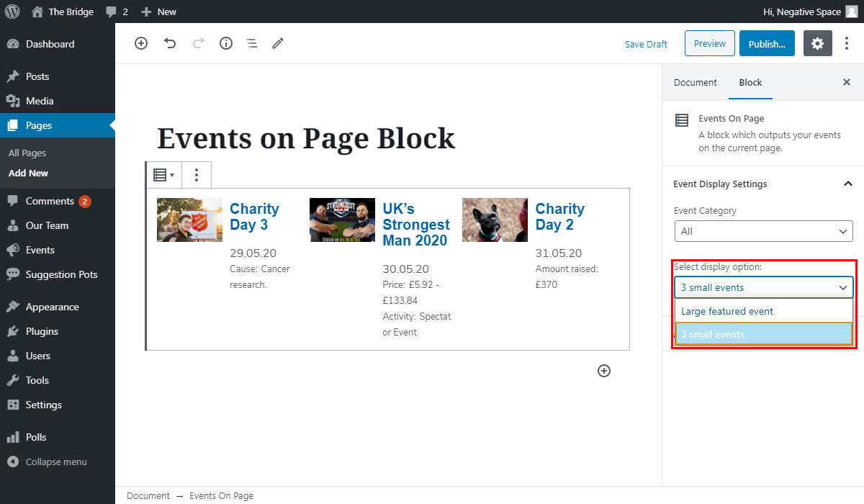The width and height of the screenshot is (864, 504).
Task: Add a block below the events
Action: tap(604, 371)
